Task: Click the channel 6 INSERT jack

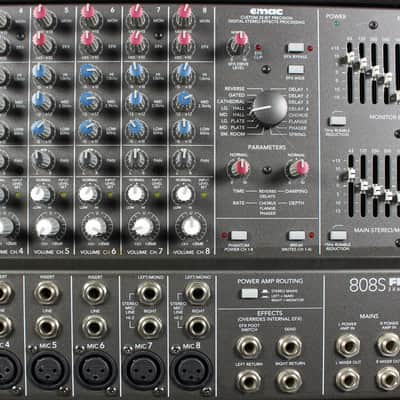Action: tap(94, 293)
